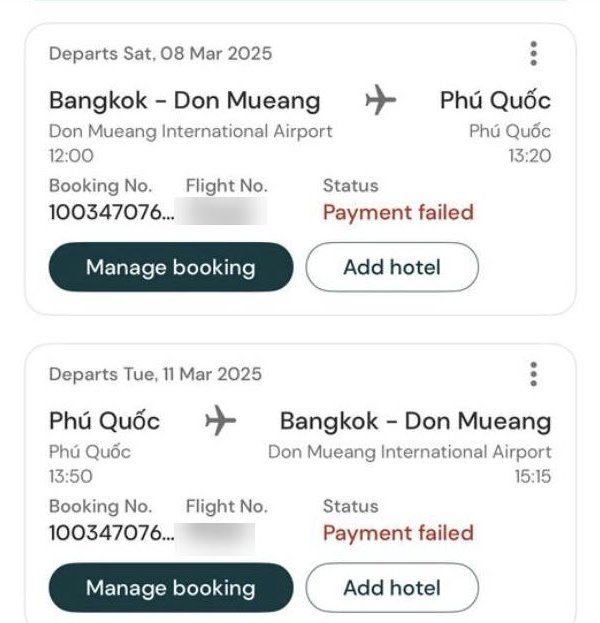The height and width of the screenshot is (623, 600).
Task: Add hotel to the 11 Mar trip
Action: coord(392,587)
